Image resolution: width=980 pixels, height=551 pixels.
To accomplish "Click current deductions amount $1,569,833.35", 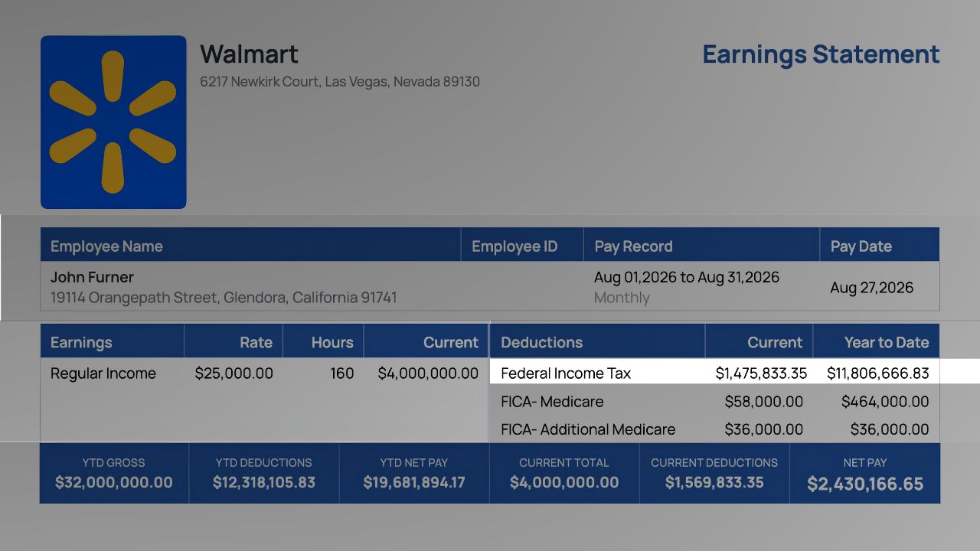I will [x=714, y=483].
